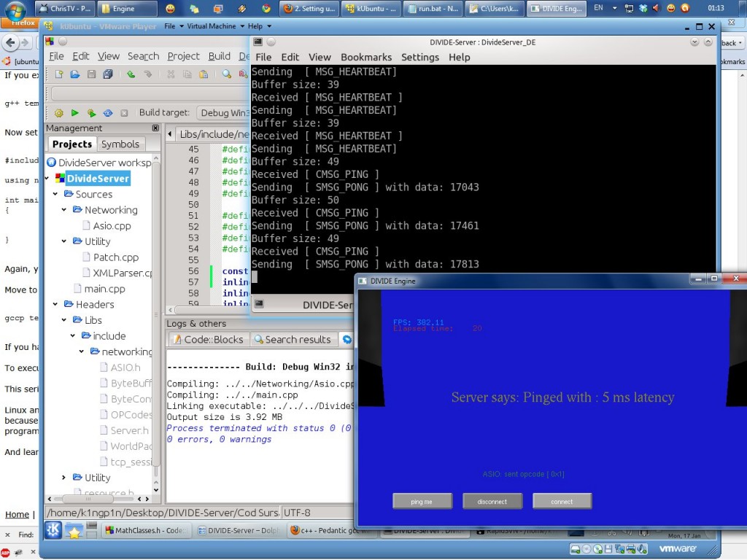Screen dimensions: 747x560
Task: Collapse the Headers folder
Action: [55, 304]
